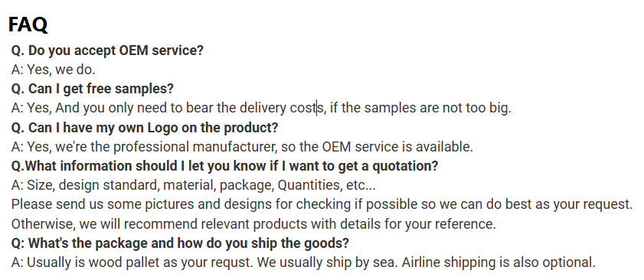This screenshot has width=644, height=280.
Task: Click the question about own Logo on product
Action: (145, 127)
